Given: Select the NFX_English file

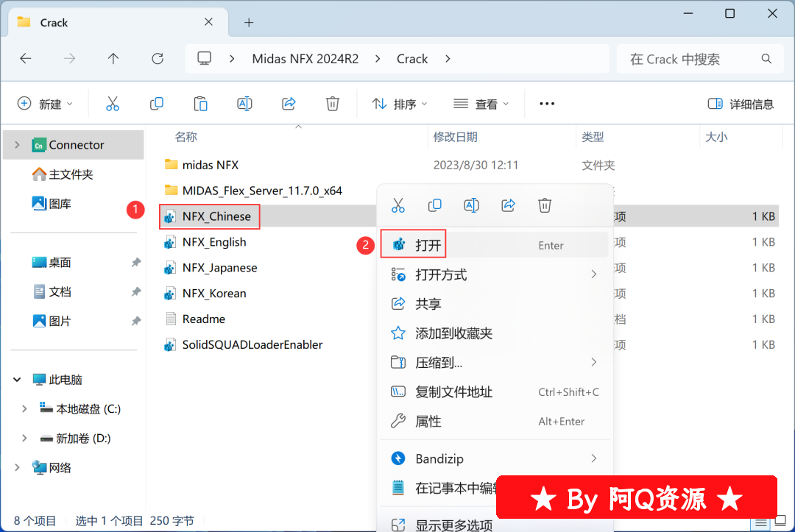Looking at the screenshot, I should [205, 241].
